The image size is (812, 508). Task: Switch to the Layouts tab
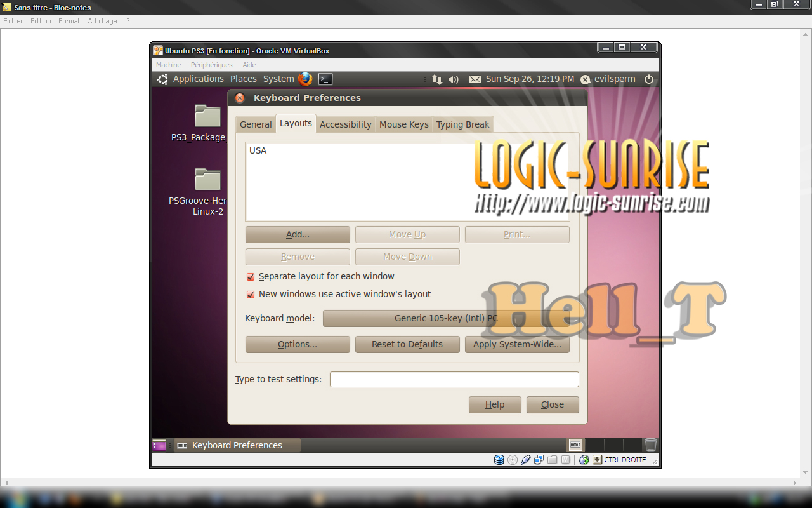click(x=296, y=123)
